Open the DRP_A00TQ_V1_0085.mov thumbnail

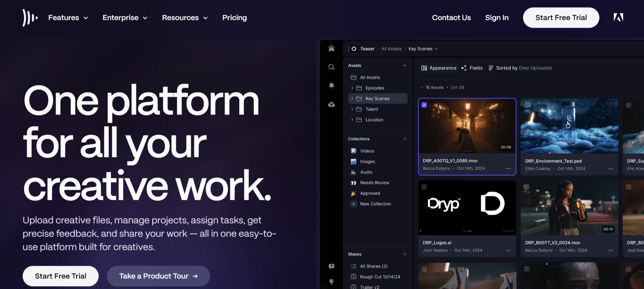pyautogui.click(x=467, y=126)
